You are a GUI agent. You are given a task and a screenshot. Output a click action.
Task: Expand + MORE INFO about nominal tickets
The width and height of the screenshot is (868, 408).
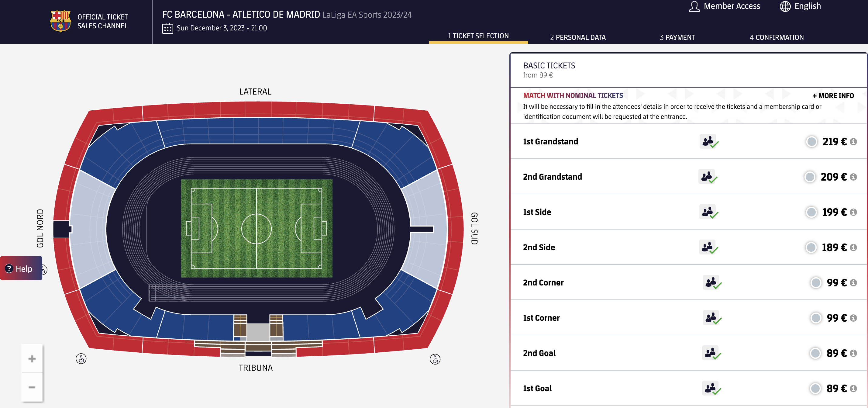(x=833, y=96)
